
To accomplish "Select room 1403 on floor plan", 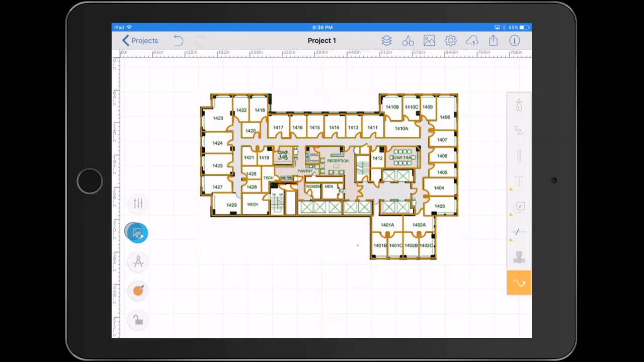I will click(440, 206).
